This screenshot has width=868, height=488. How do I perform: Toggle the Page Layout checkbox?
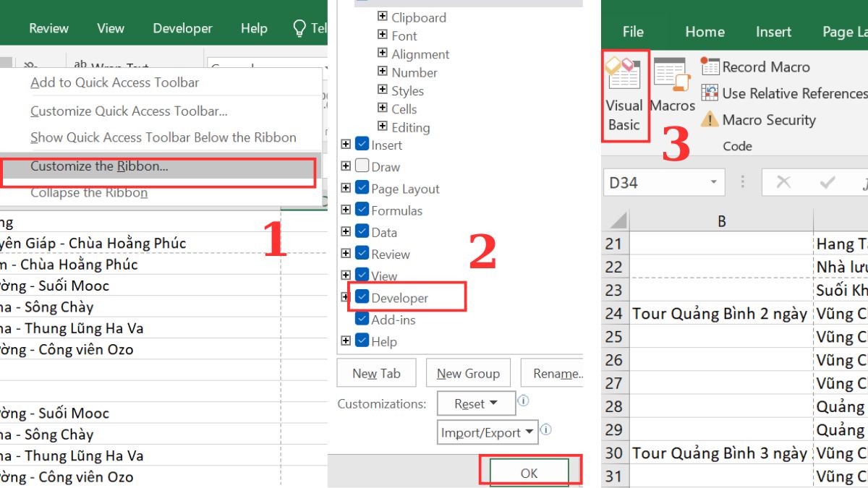point(362,187)
